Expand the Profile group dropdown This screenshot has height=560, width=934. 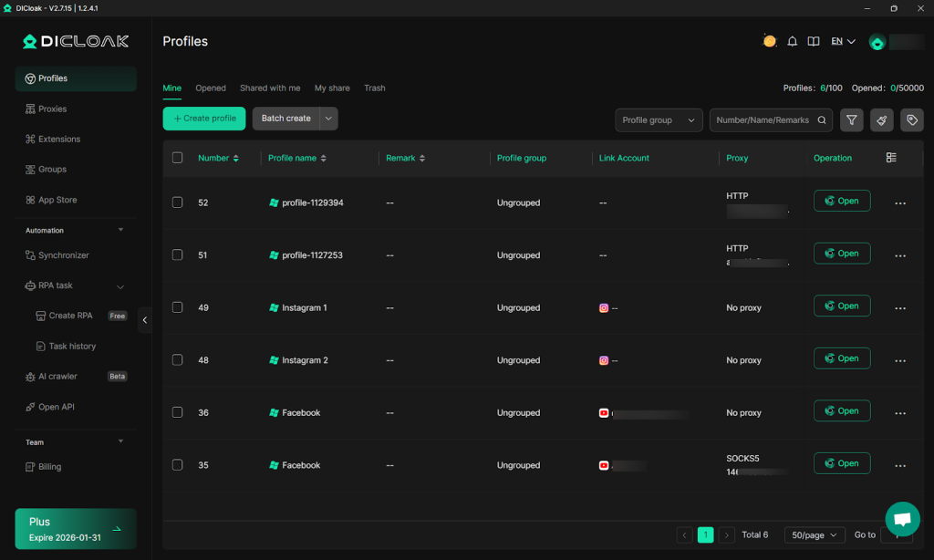pos(659,119)
